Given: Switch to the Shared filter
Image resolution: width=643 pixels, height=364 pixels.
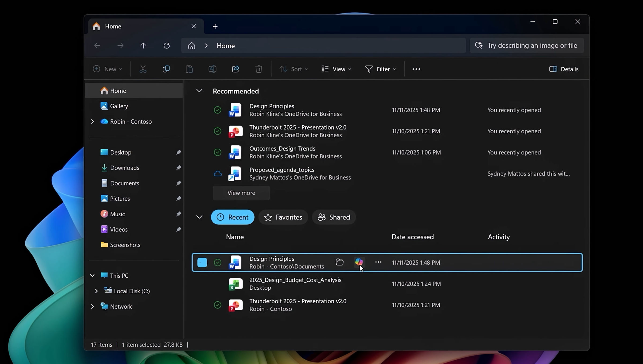Looking at the screenshot, I should [x=334, y=217].
